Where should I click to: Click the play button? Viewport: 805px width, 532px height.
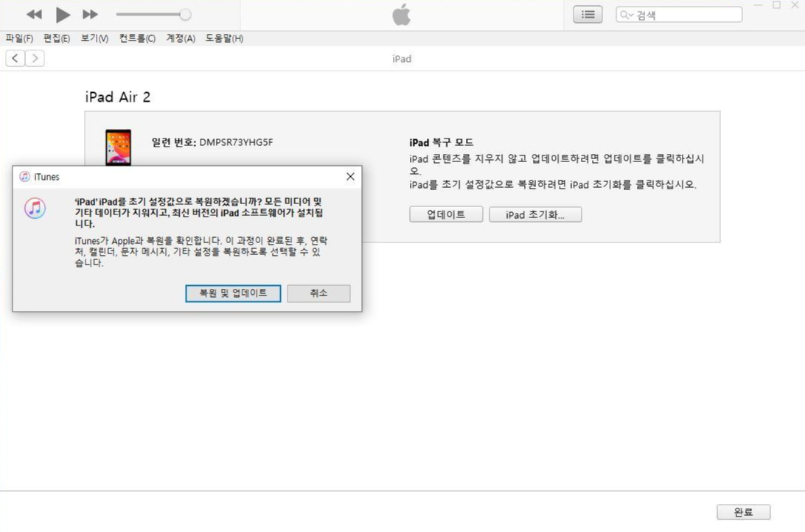coord(63,14)
